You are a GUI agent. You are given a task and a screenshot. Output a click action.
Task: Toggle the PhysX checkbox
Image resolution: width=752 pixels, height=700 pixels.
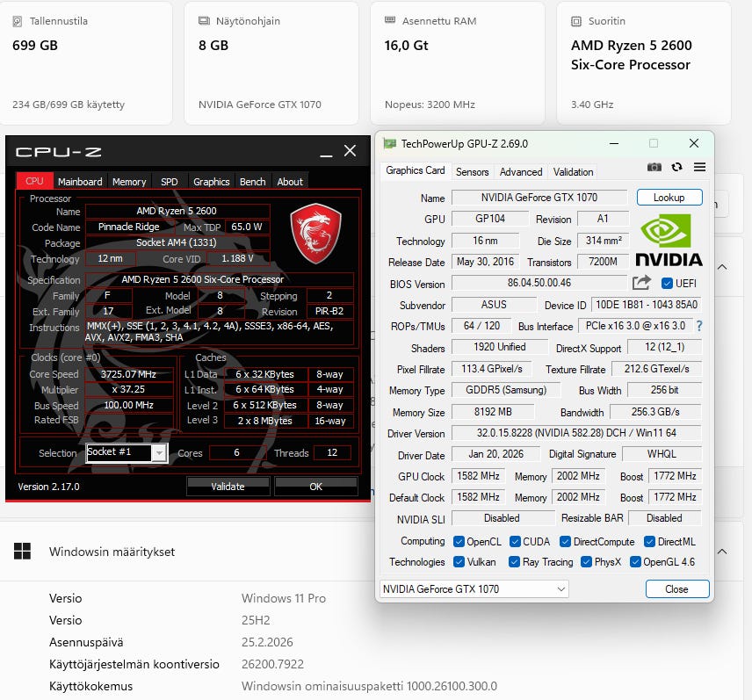coord(586,561)
